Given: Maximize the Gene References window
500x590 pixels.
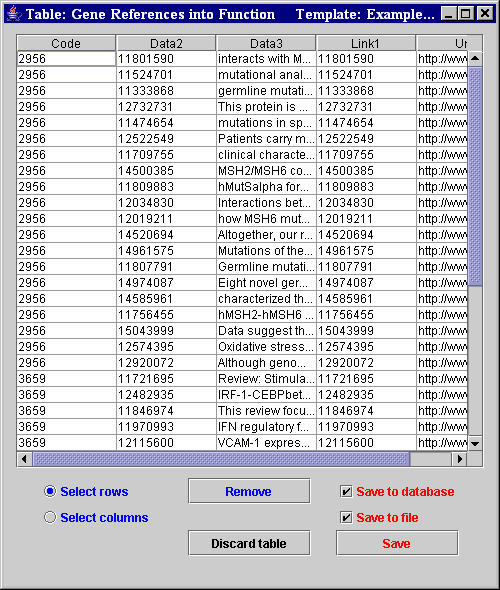Looking at the screenshot, I should pos(465,14).
